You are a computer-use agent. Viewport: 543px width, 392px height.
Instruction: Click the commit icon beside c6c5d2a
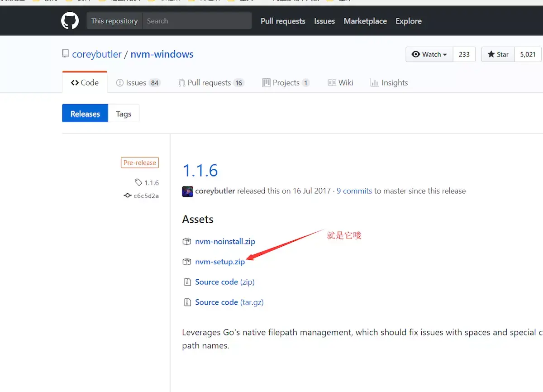point(128,196)
